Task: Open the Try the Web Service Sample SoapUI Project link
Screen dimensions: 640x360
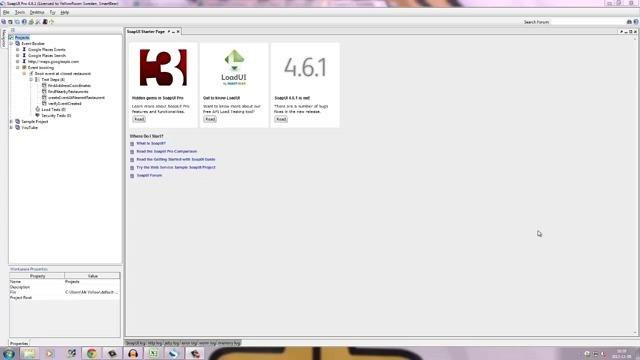Action: pyautogui.click(x=176, y=167)
